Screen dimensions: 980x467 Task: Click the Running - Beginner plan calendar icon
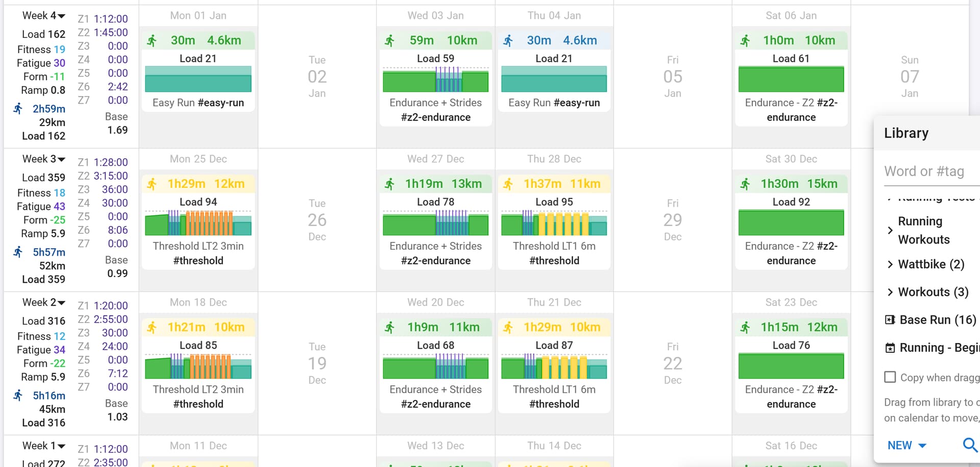[x=890, y=348]
